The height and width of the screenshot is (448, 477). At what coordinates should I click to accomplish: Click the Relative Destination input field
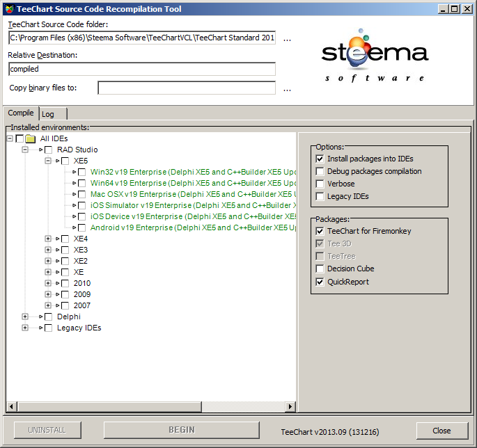[142, 70]
